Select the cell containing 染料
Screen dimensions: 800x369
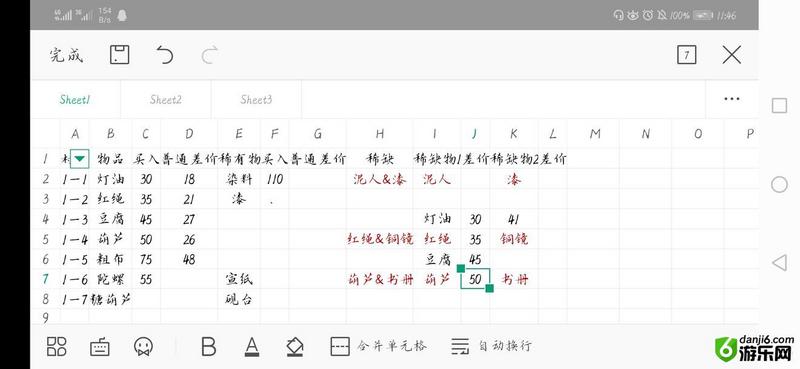[x=239, y=179]
